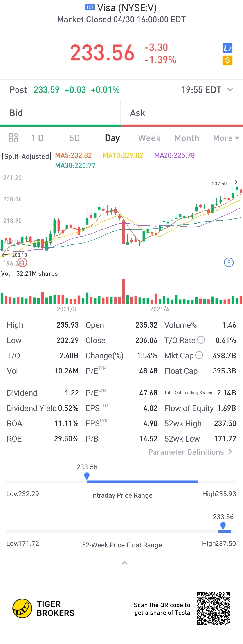Tap the orange dollar sign icon
Image resolution: width=243 pixels, height=644 pixels.
[x=227, y=60]
